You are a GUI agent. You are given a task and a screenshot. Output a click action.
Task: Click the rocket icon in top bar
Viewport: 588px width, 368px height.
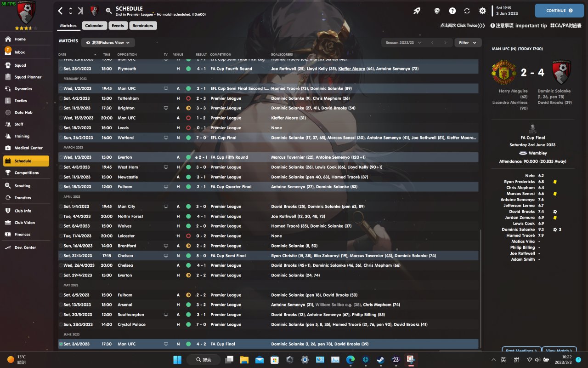pyautogui.click(x=417, y=11)
